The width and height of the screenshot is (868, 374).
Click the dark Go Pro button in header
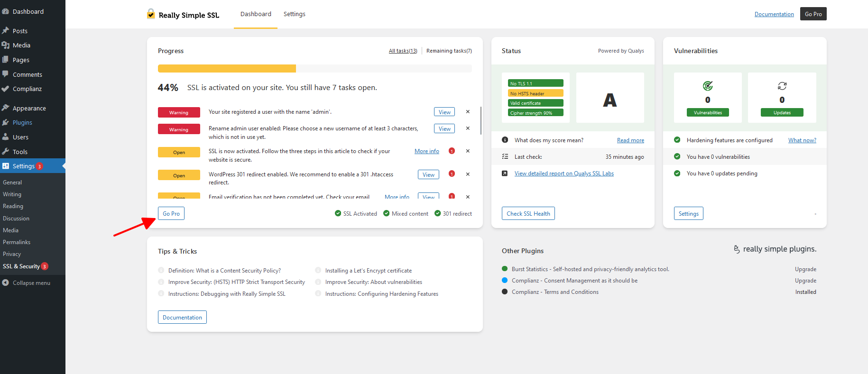tap(813, 14)
